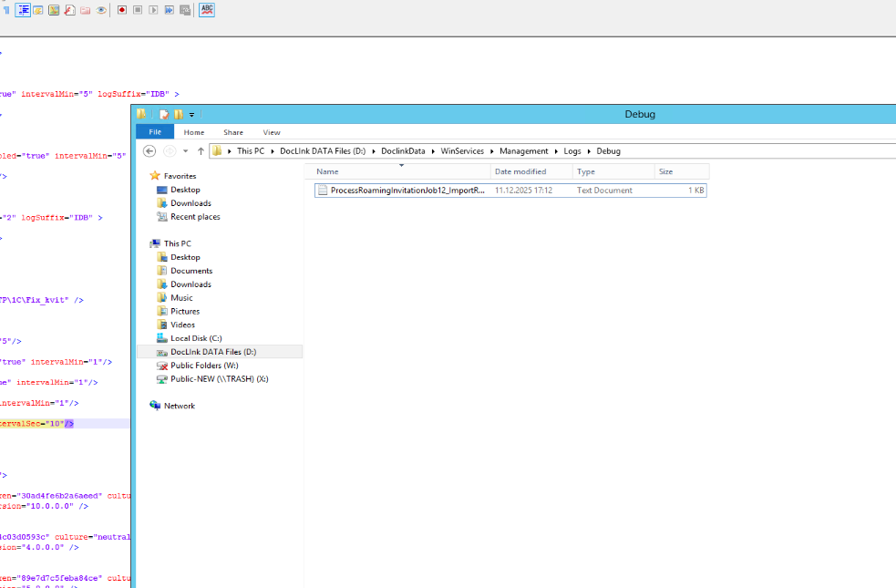Click DoclinkData breadcrumb segment
The width and height of the screenshot is (896, 588).
[403, 150]
